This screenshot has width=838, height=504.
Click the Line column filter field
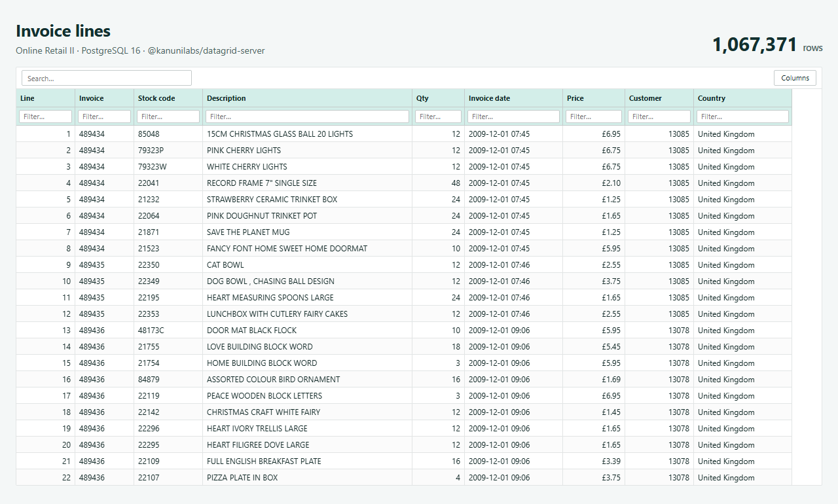(46, 117)
